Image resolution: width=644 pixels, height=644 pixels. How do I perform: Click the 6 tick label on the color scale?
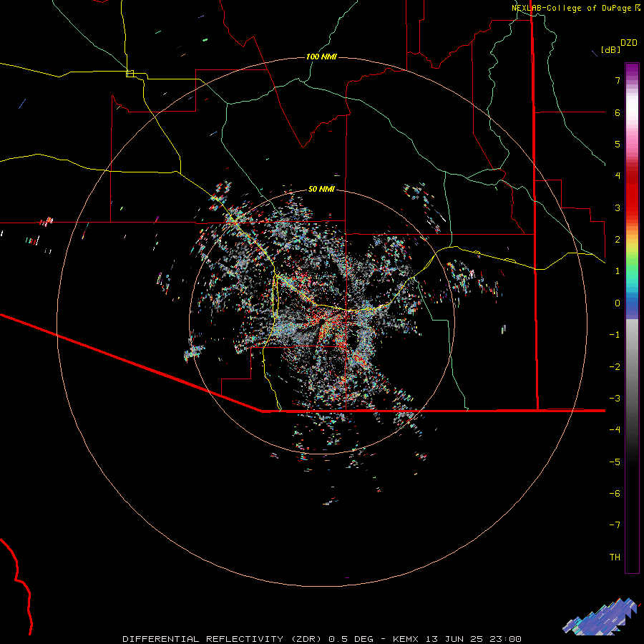618,112
